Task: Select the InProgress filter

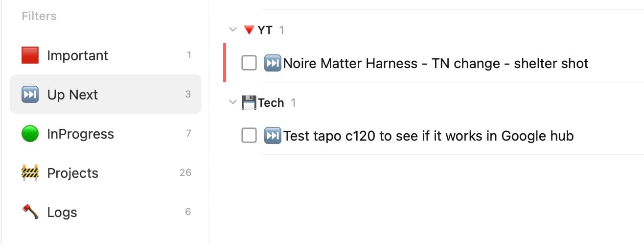Action: tap(80, 134)
